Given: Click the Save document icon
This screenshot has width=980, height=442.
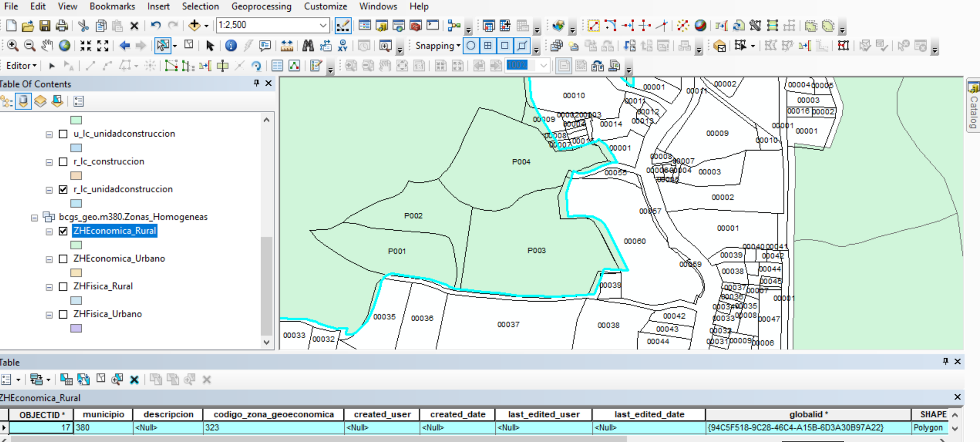Looking at the screenshot, I should pos(45,25).
